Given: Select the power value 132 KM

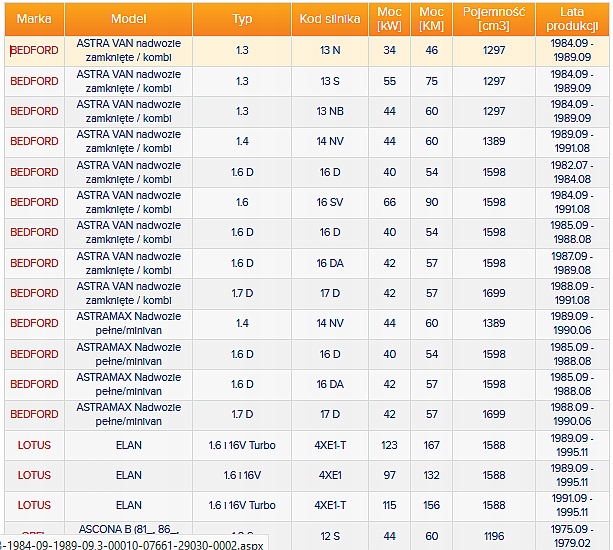Looking at the screenshot, I should pyautogui.click(x=432, y=475).
